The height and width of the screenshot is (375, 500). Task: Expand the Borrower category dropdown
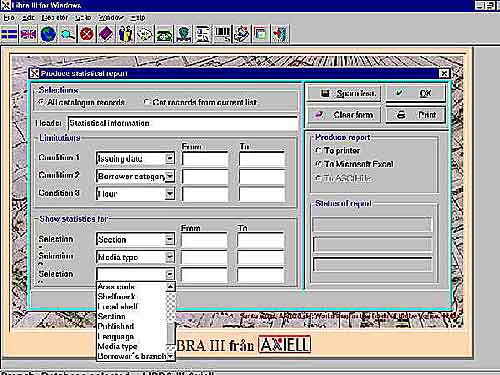pyautogui.click(x=170, y=176)
